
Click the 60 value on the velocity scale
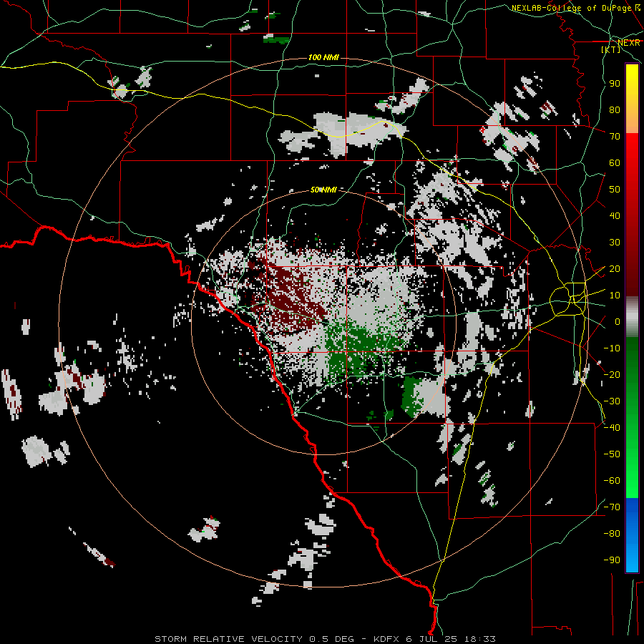tap(615, 163)
